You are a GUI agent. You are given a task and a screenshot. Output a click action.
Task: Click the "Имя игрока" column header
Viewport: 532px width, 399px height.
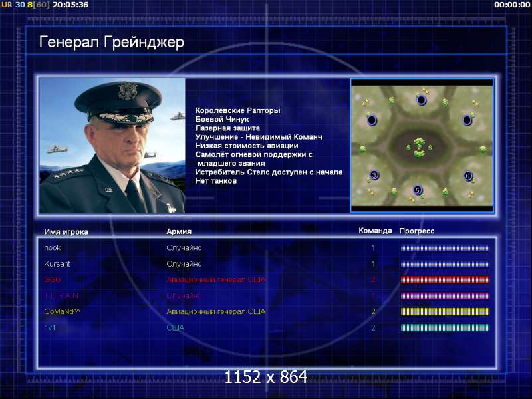click(x=66, y=232)
